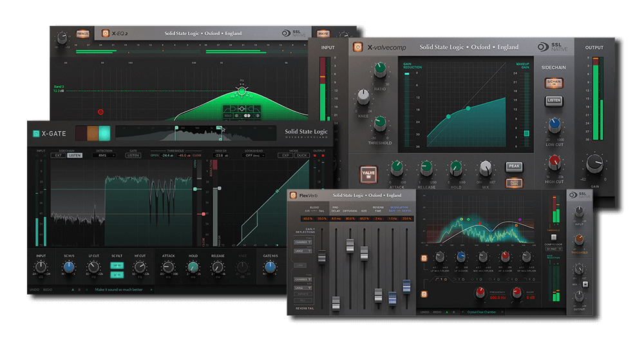Image resolution: width=644 pixels, height=339 pixels.
Task: Click the X-valvecomp Knee knob
Action: coord(363,96)
